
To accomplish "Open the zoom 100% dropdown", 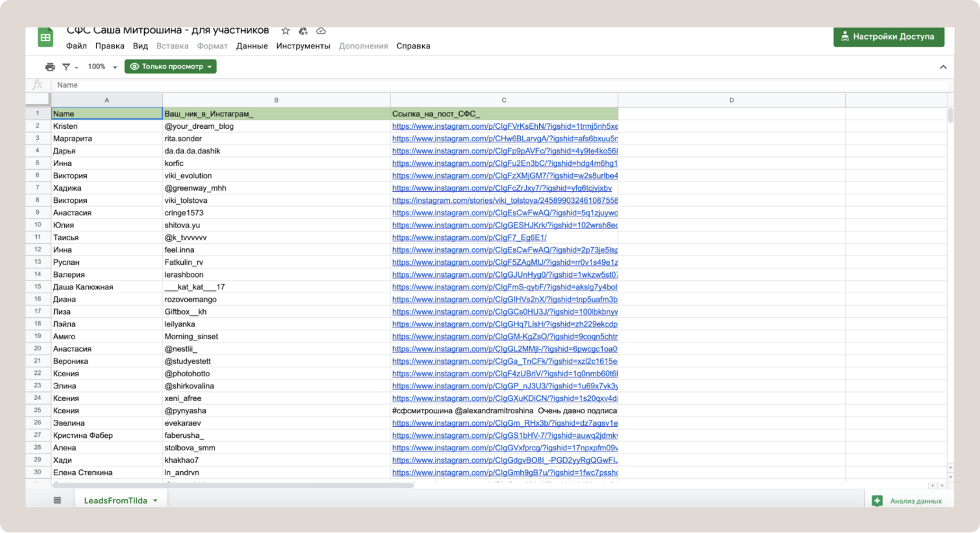I will (x=102, y=67).
